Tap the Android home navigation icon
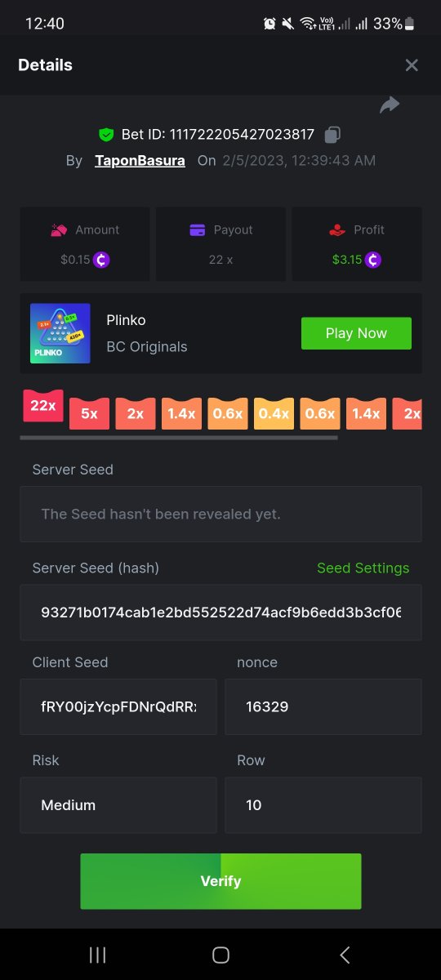Image resolution: width=441 pixels, height=980 pixels. click(x=220, y=955)
